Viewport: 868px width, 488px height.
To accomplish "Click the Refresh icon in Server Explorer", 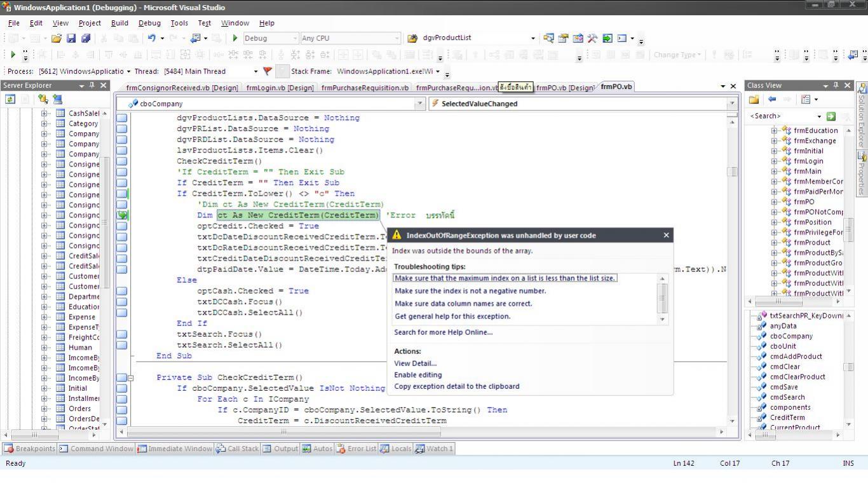I will click(x=10, y=99).
